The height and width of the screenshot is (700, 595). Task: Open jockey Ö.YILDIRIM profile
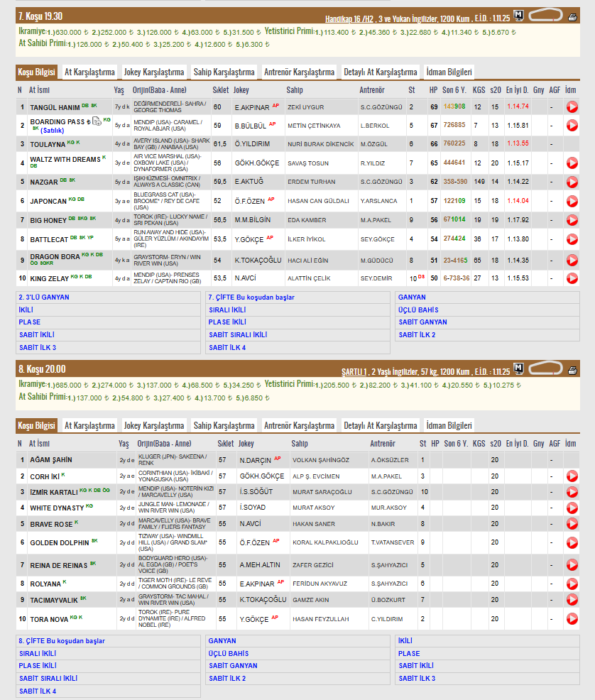point(252,144)
